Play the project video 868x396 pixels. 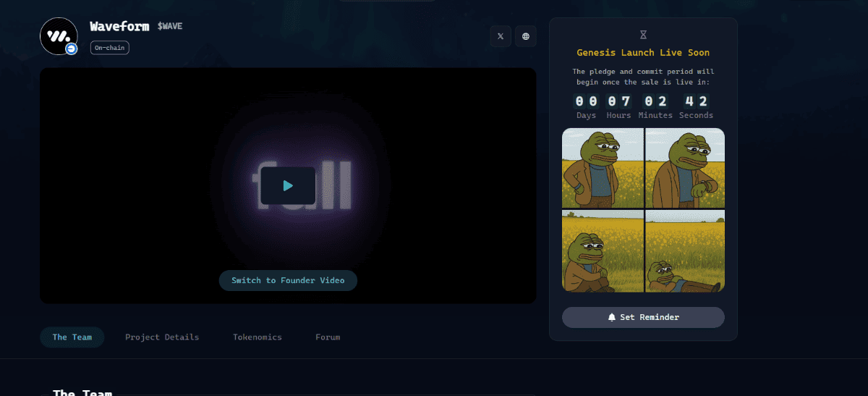[288, 185]
